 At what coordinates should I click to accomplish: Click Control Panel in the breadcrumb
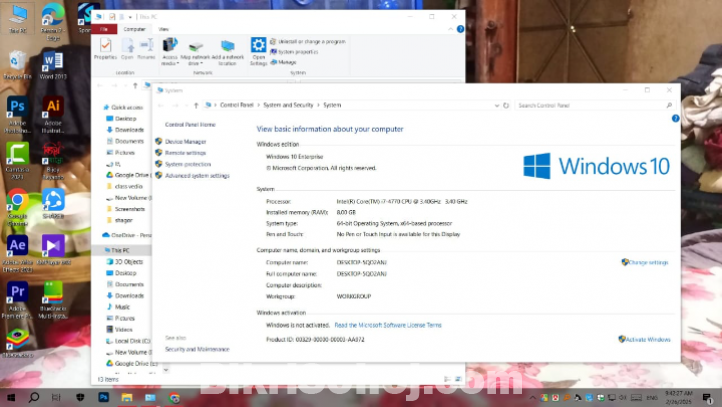pyautogui.click(x=237, y=105)
